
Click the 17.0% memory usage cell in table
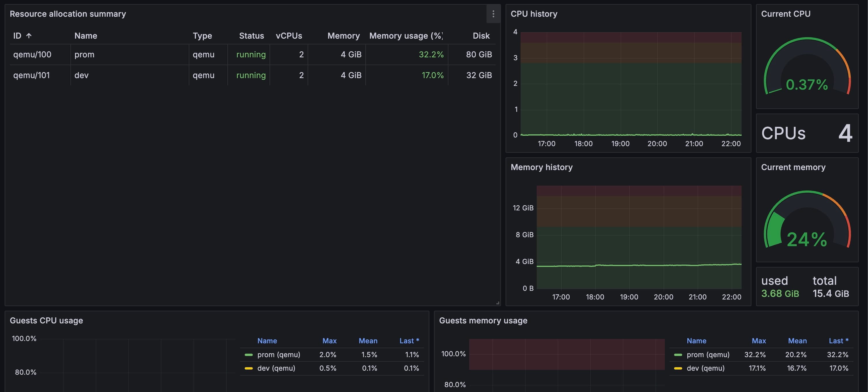(407, 75)
